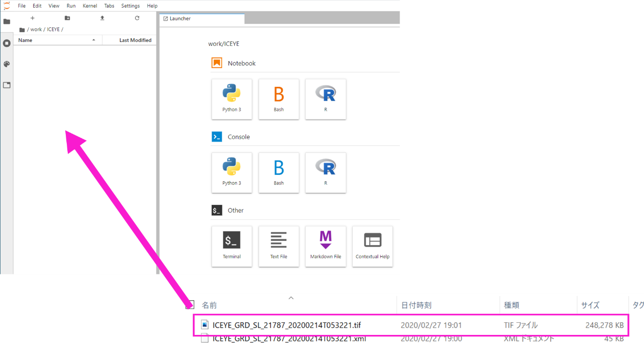Sort files by Name column
The width and height of the screenshot is (644, 352).
pos(58,40)
